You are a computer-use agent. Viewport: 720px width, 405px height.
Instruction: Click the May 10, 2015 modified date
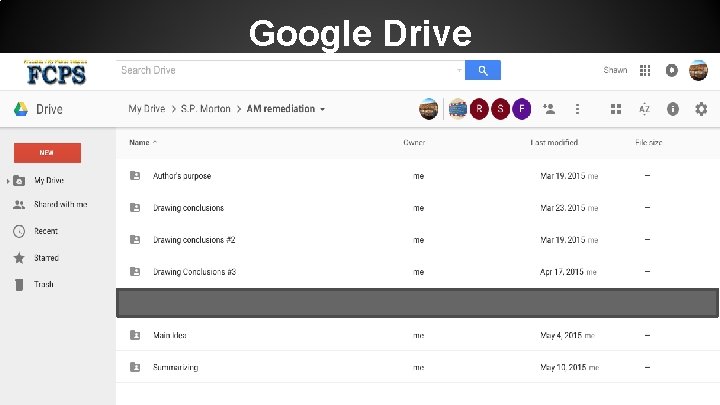[563, 367]
